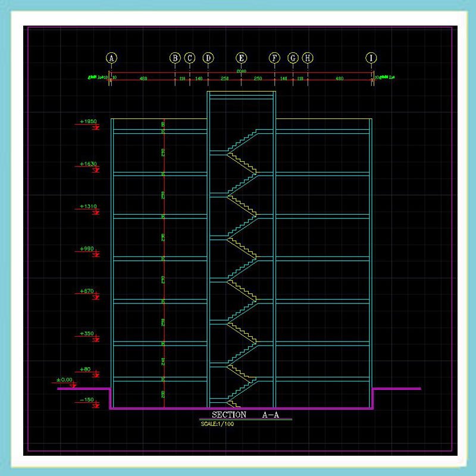Screen dimensions: 476x476
Task: Select the +350 elevation label
Action: click(86, 334)
